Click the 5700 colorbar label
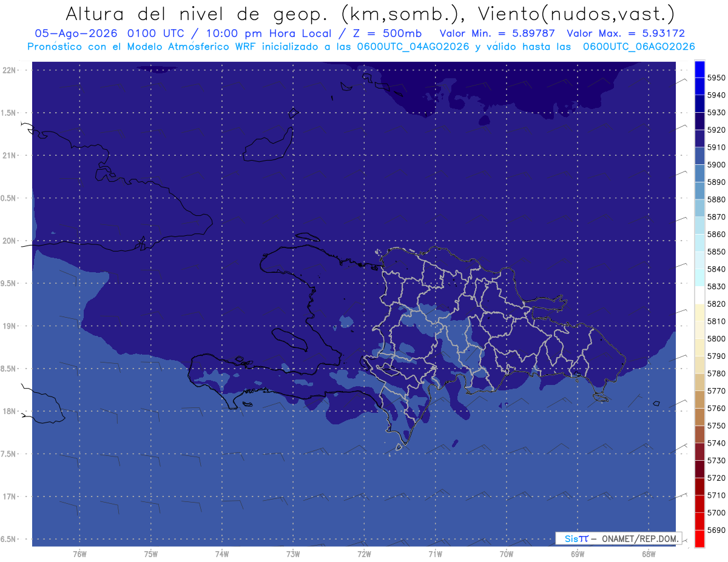Viewport: 728px width, 562px height. (716, 513)
